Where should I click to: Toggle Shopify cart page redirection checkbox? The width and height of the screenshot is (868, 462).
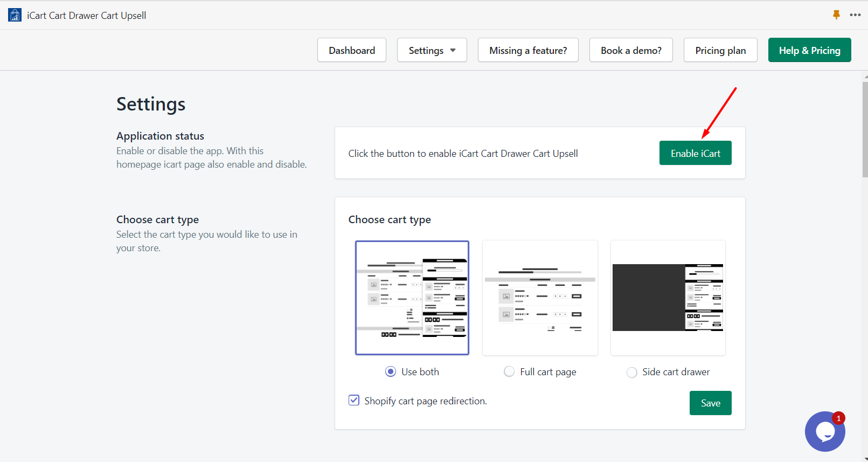coord(354,400)
